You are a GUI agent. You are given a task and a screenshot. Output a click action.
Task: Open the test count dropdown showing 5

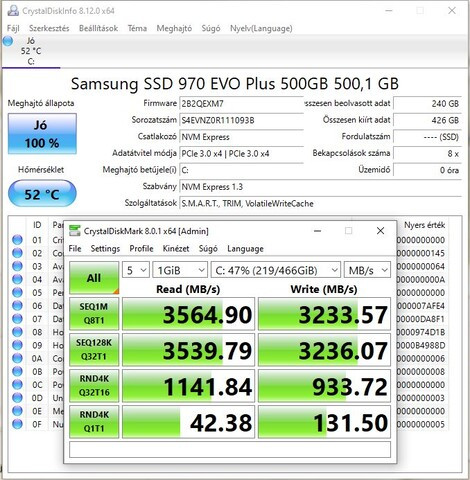[x=136, y=270]
